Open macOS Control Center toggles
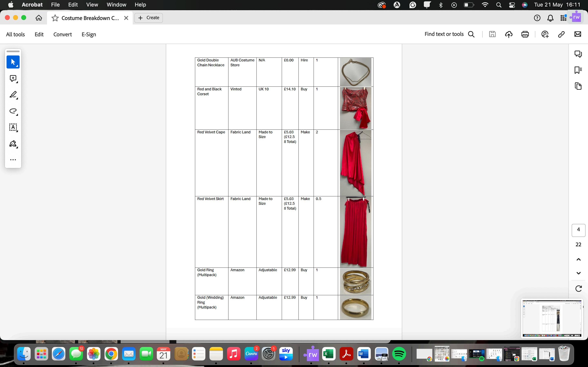The height and width of the screenshot is (367, 588). (512, 5)
